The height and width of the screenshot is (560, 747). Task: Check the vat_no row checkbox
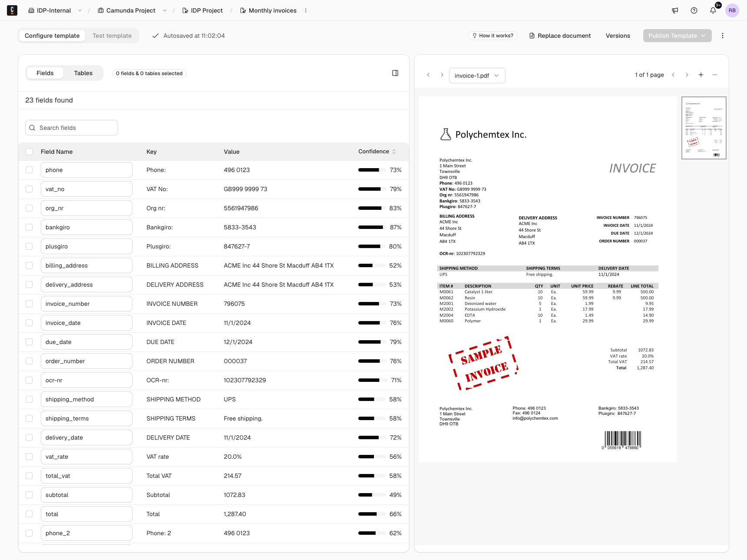pyautogui.click(x=29, y=189)
